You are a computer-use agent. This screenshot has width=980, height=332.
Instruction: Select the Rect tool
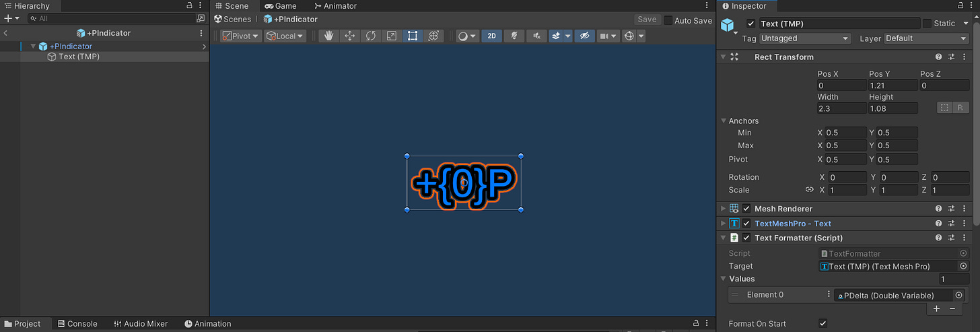tap(413, 36)
